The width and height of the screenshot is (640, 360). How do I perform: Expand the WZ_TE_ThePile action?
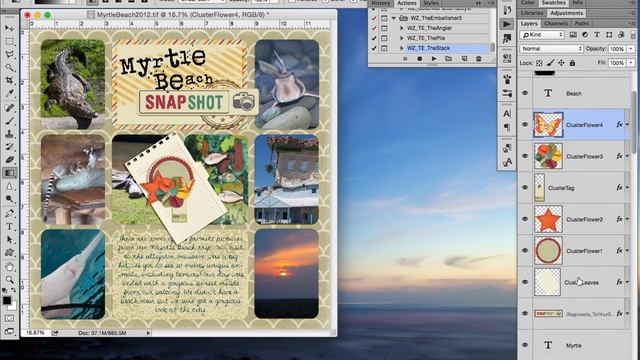pos(402,38)
